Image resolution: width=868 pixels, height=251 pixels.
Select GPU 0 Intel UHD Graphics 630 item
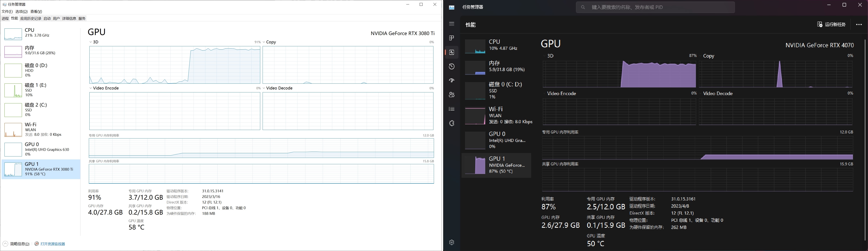tap(41, 149)
